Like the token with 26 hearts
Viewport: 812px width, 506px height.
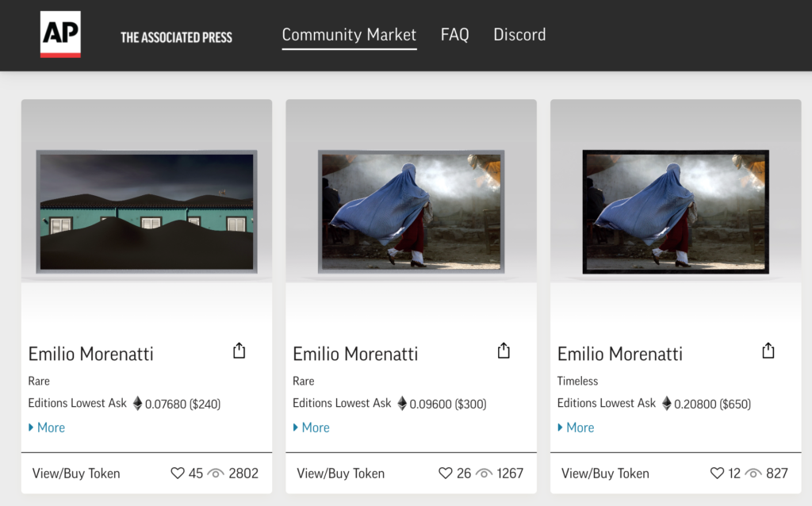click(446, 473)
